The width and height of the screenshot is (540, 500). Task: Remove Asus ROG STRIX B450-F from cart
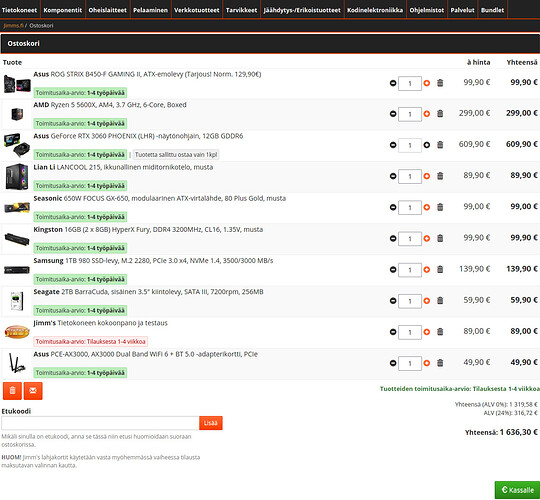click(x=440, y=83)
